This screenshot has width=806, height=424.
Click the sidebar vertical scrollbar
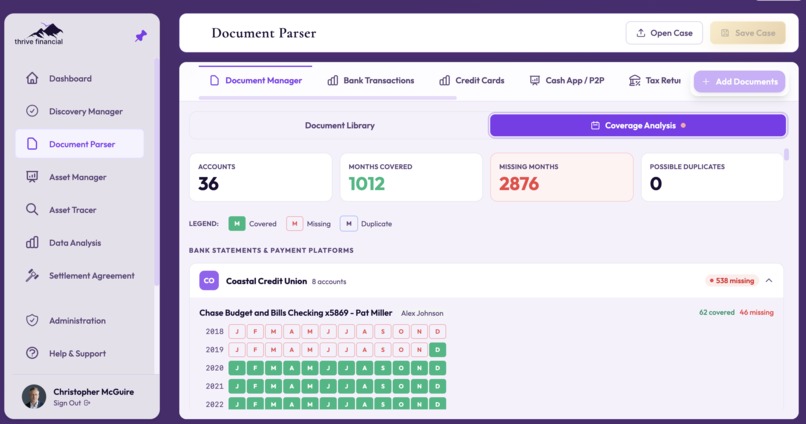tap(156, 172)
